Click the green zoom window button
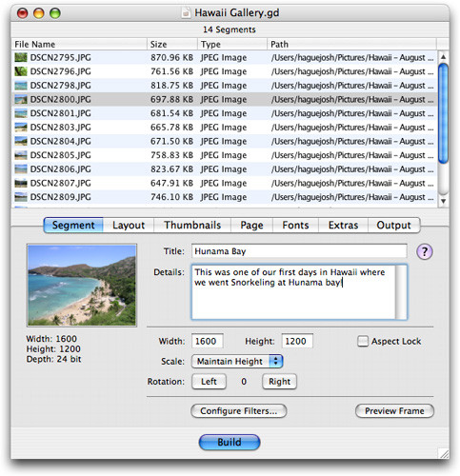Screen dimensions: 460x476 [x=55, y=13]
